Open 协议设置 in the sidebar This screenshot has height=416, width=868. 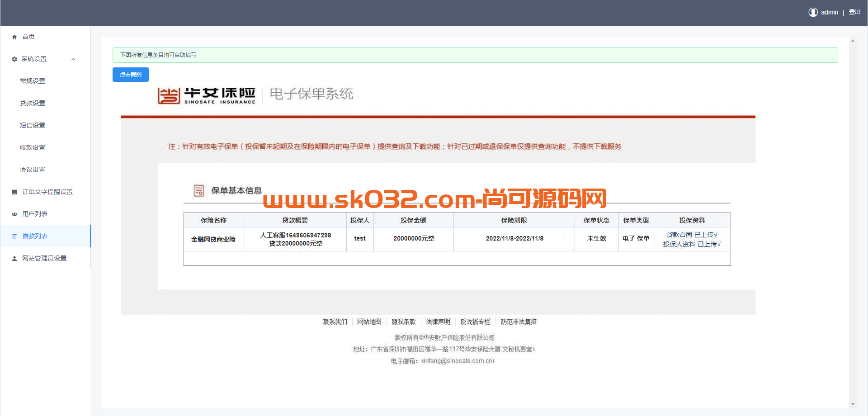point(33,170)
